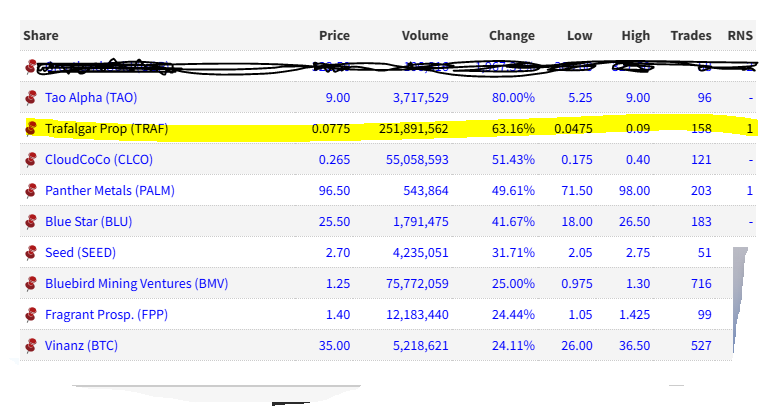Click Tao Alpha volume 3,717,529

click(420, 97)
